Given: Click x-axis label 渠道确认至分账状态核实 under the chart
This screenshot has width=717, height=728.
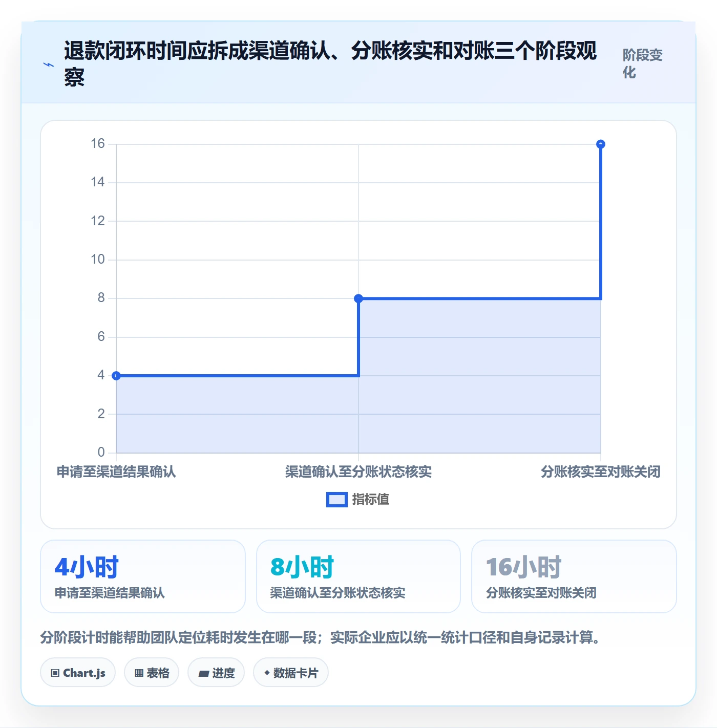Looking at the screenshot, I should tap(358, 472).
